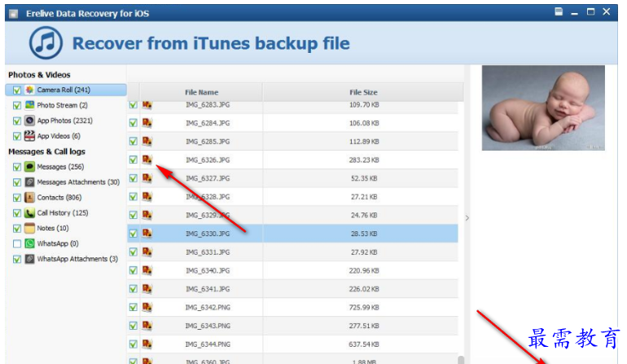Select App Videos (6) category
627x364 pixels.
pos(59,136)
